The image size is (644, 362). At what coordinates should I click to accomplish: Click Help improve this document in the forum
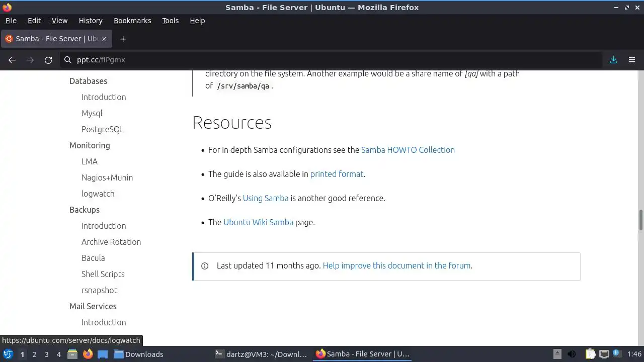coord(396,265)
